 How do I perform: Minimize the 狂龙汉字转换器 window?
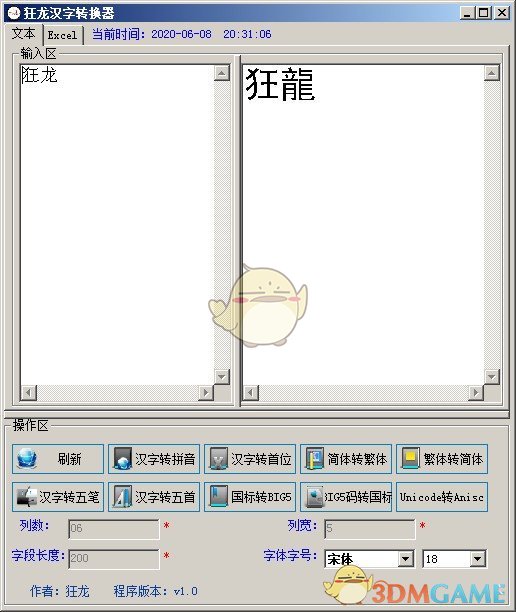click(467, 13)
